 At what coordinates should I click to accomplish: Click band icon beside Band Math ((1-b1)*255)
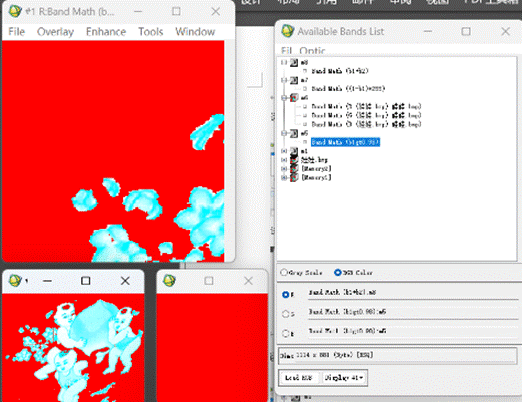pos(305,89)
